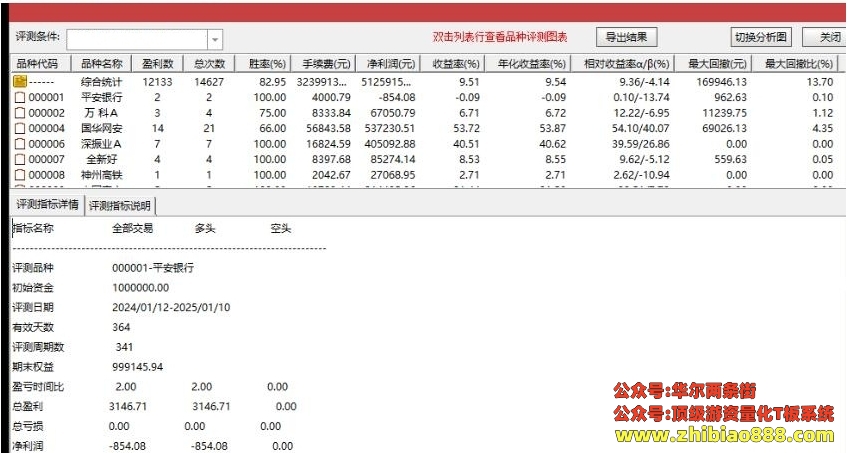Click the 有效天数 value 364
Viewport: 850px width, 453px height.
coord(121,327)
